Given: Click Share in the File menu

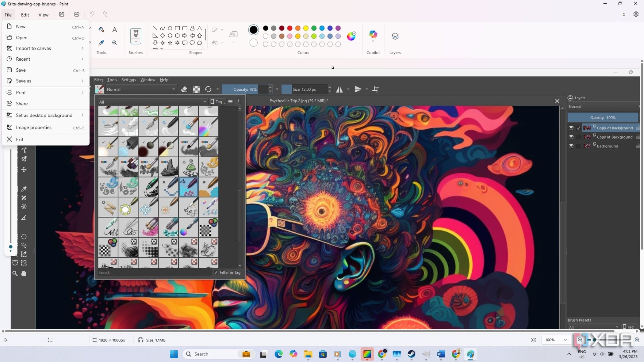Looking at the screenshot, I should point(45,104).
